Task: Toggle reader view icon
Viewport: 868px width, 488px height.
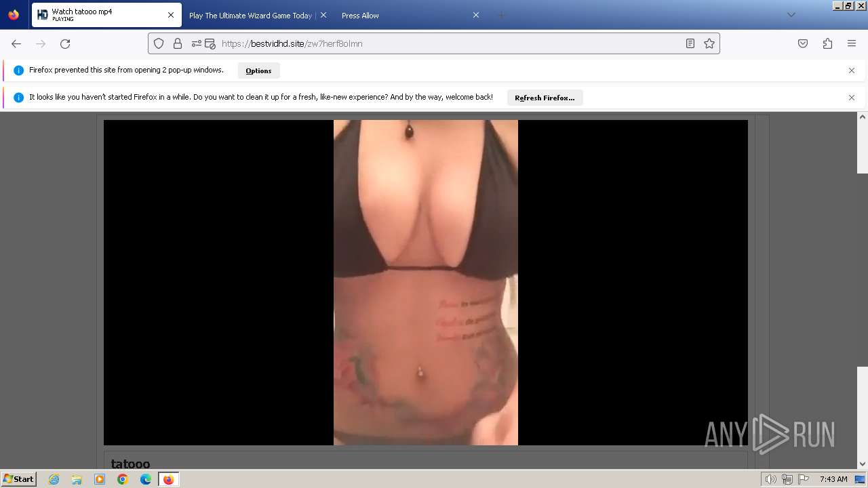Action: point(690,43)
